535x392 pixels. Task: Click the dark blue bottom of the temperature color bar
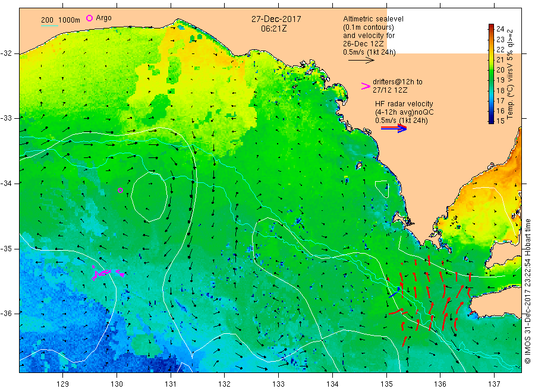point(491,120)
